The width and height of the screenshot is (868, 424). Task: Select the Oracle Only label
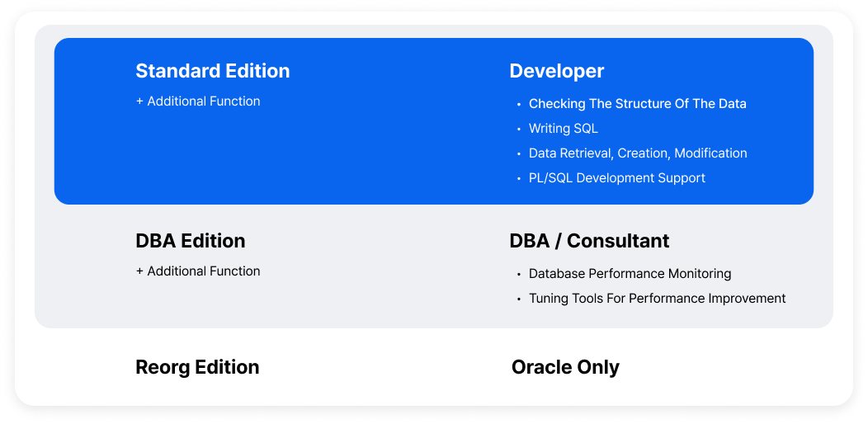[x=565, y=367]
